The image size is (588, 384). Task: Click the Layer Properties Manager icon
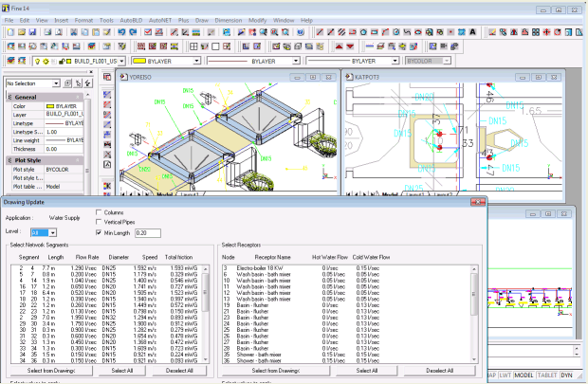coord(9,61)
